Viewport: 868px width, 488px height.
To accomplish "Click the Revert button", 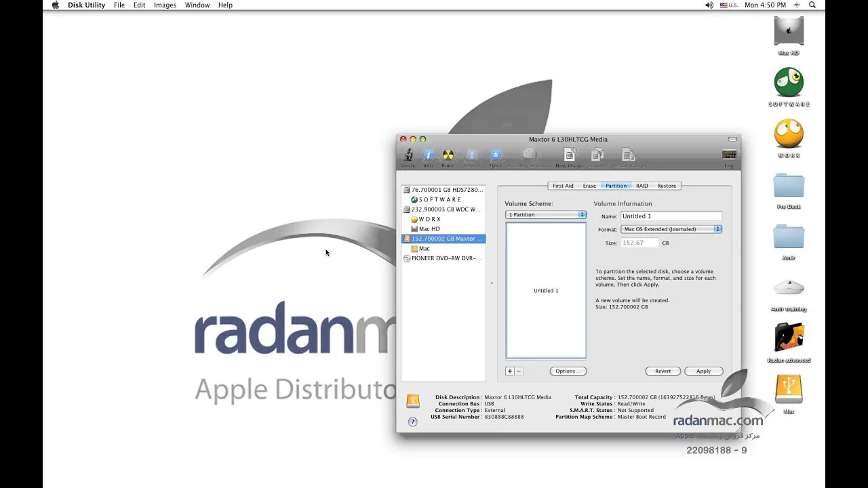I will (x=663, y=371).
